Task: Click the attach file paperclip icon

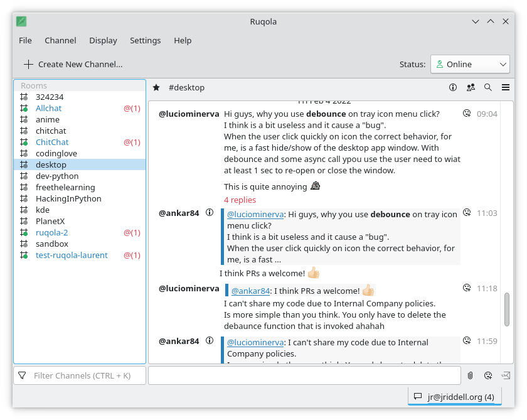Action: point(470,375)
